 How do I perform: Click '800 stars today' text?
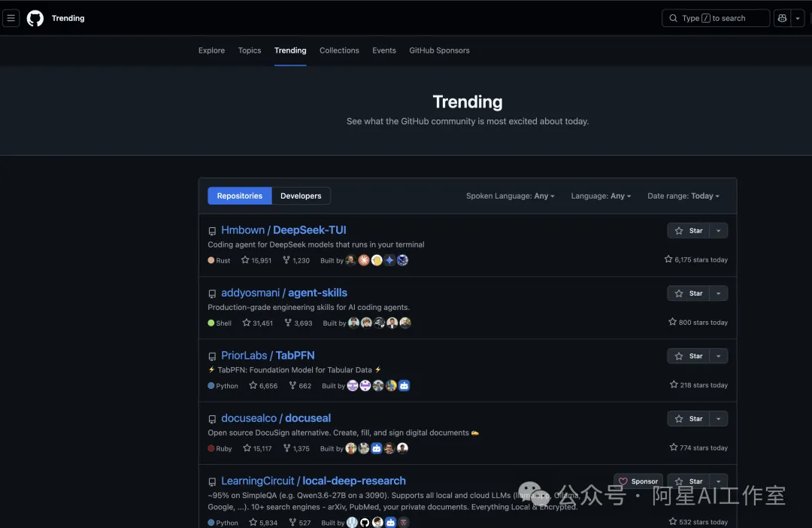pyautogui.click(x=698, y=323)
